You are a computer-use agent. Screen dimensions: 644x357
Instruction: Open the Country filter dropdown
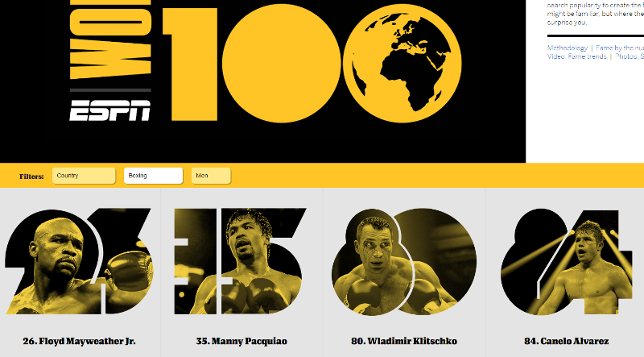tap(84, 176)
